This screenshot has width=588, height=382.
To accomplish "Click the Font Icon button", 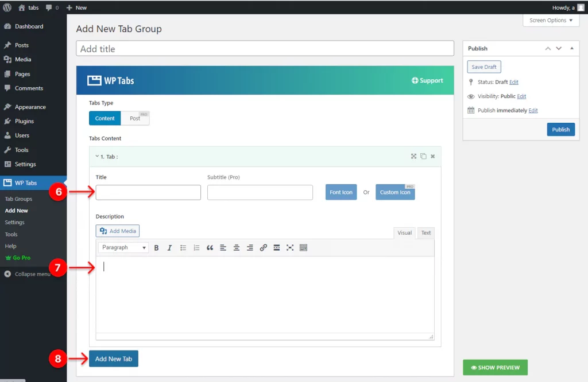I will coord(341,192).
